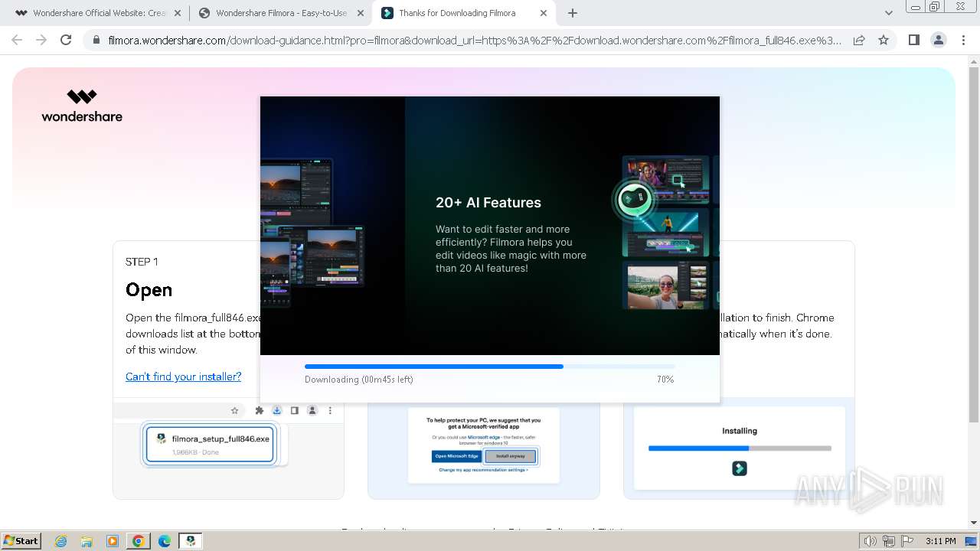Click Open Microsoft Edge in sample image
This screenshot has height=551, width=980.
457,456
